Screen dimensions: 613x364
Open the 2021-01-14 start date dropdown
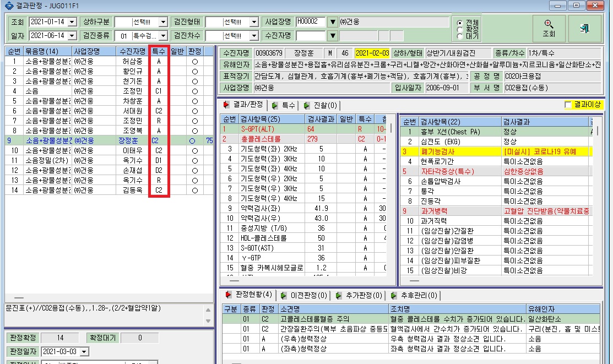(72, 22)
